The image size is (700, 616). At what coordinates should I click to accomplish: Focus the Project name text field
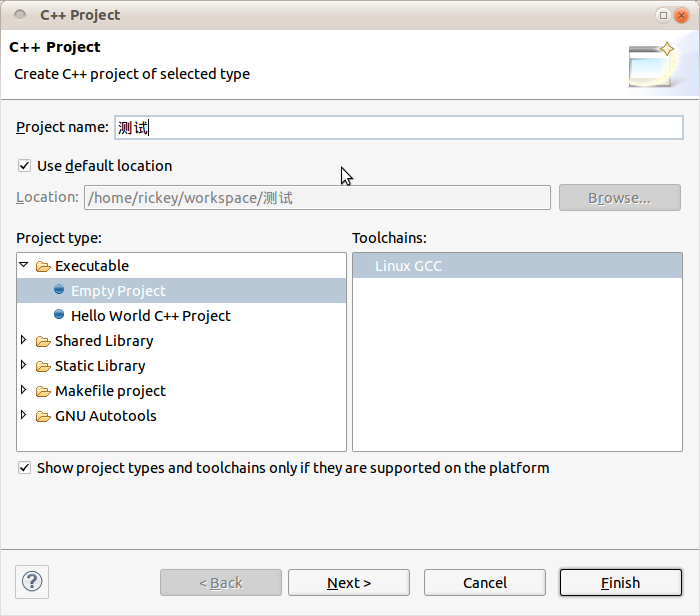(x=399, y=128)
